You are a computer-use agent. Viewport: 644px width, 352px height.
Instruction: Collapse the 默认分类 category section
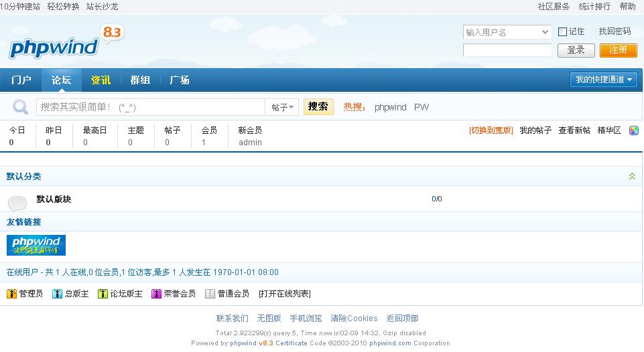632,176
